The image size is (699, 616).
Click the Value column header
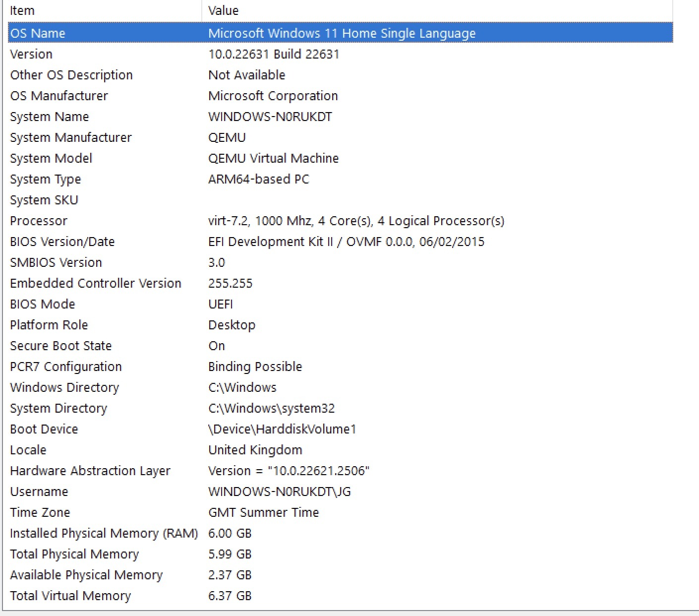437,10
